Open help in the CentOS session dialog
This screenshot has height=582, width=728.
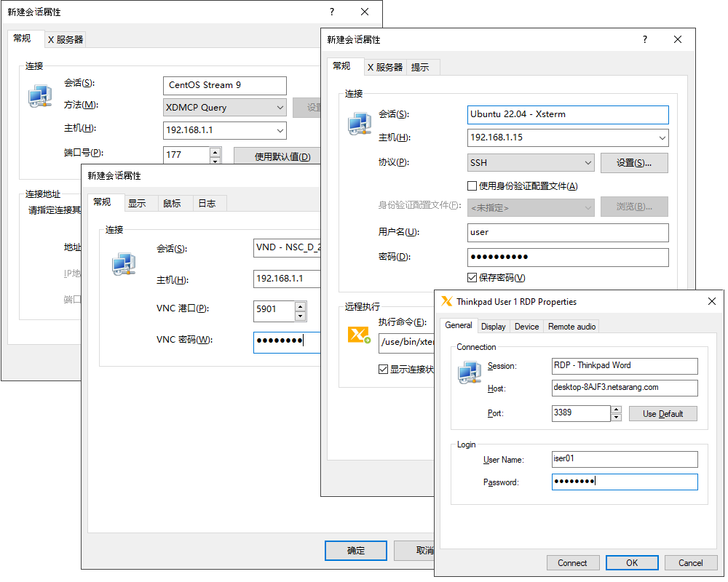pyautogui.click(x=332, y=12)
